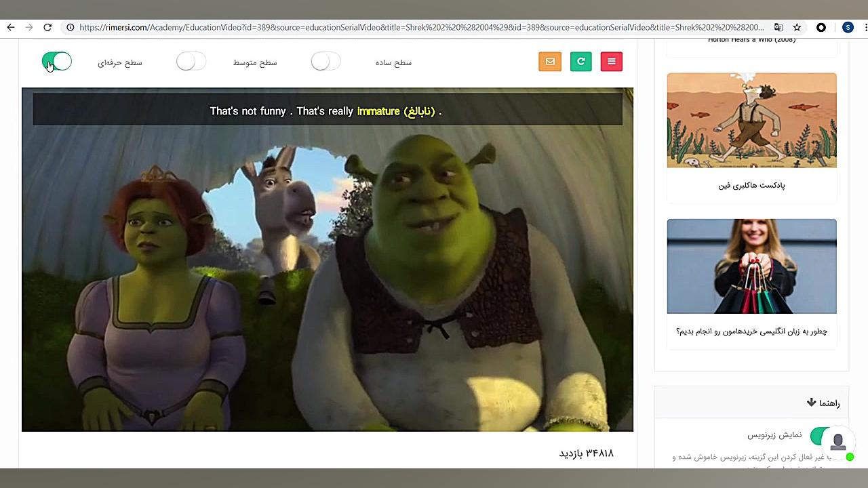Go forward using browser forward arrow
This screenshot has width=868, height=488.
click(x=29, y=28)
